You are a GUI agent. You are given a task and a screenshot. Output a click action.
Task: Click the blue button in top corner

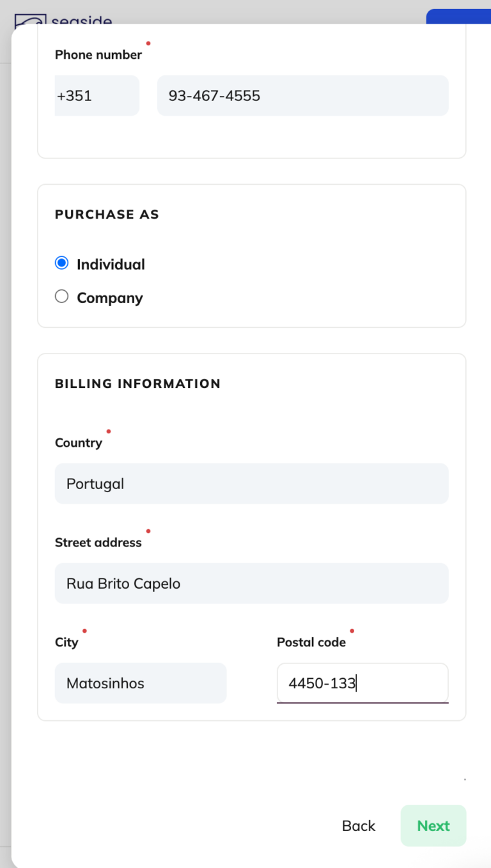click(458, 17)
